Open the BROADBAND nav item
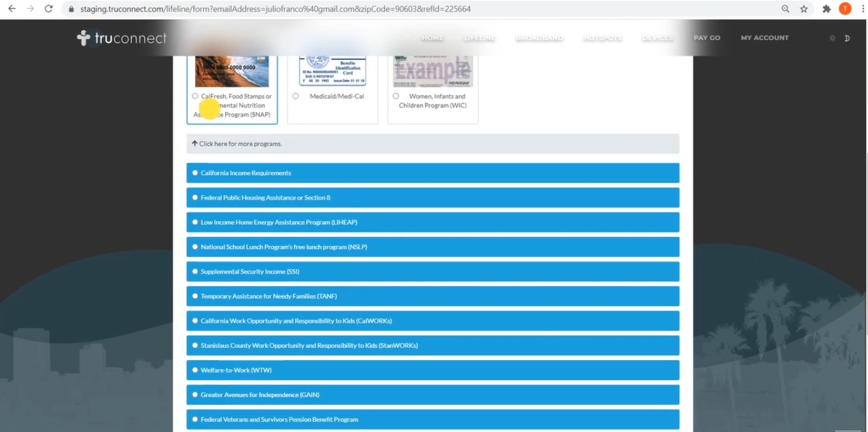 click(x=539, y=38)
